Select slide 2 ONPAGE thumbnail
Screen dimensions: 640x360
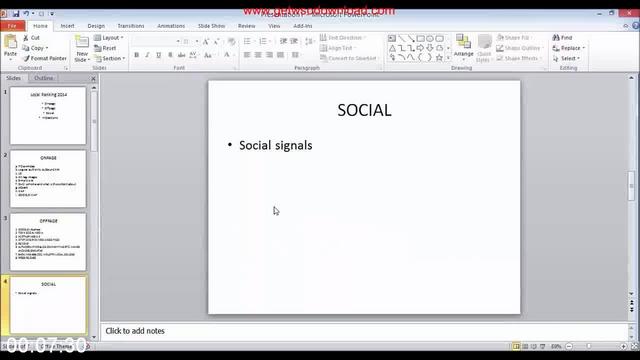coord(48,179)
